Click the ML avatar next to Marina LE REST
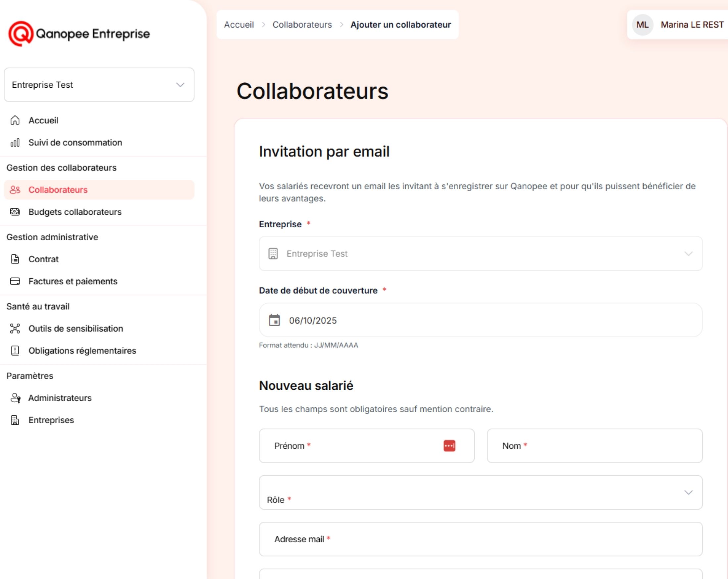Screen dimensions: 728x579 (x=642, y=24)
